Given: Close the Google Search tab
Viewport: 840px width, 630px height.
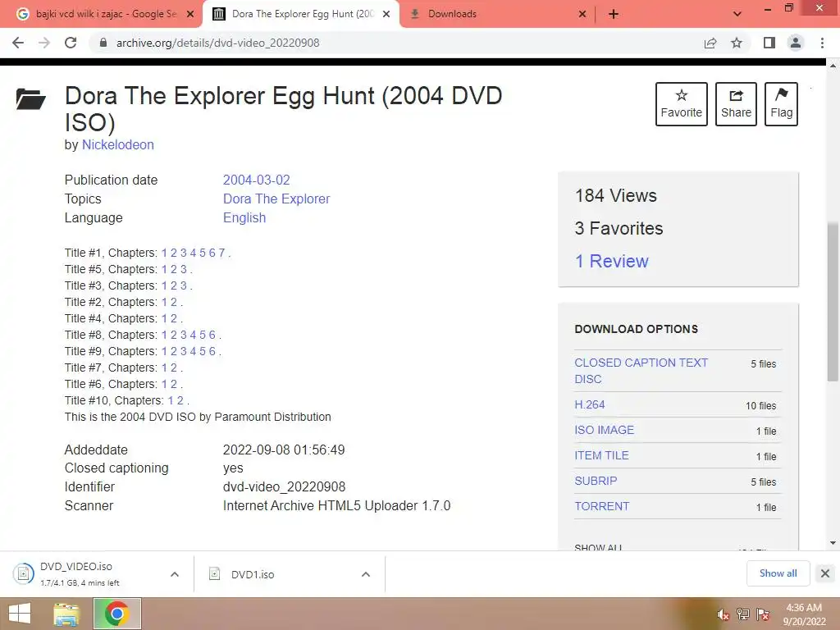Looking at the screenshot, I should [x=190, y=14].
